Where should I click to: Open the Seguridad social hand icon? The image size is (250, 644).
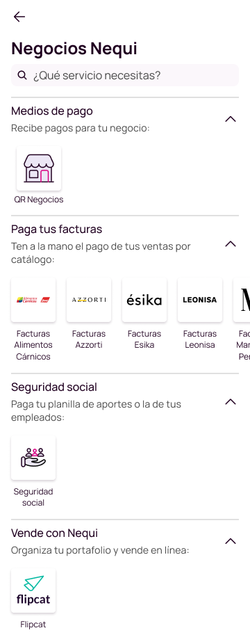pyautogui.click(x=33, y=458)
